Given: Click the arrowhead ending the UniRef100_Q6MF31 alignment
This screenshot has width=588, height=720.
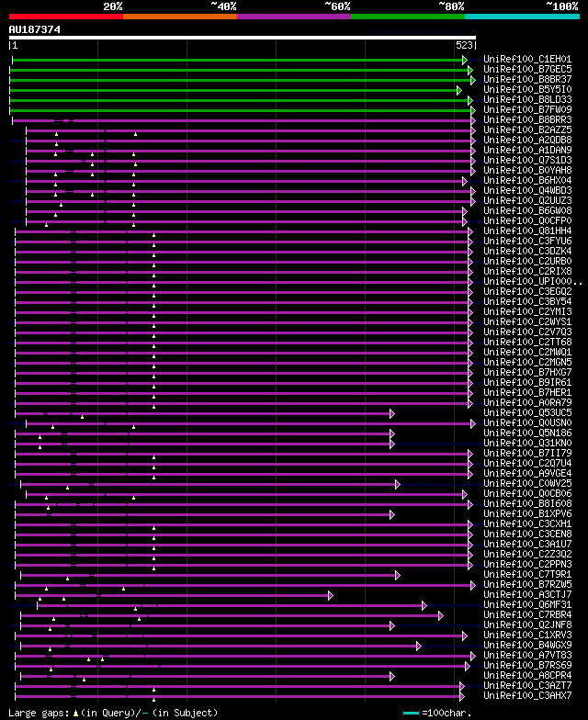Looking at the screenshot, I should [x=424, y=606].
